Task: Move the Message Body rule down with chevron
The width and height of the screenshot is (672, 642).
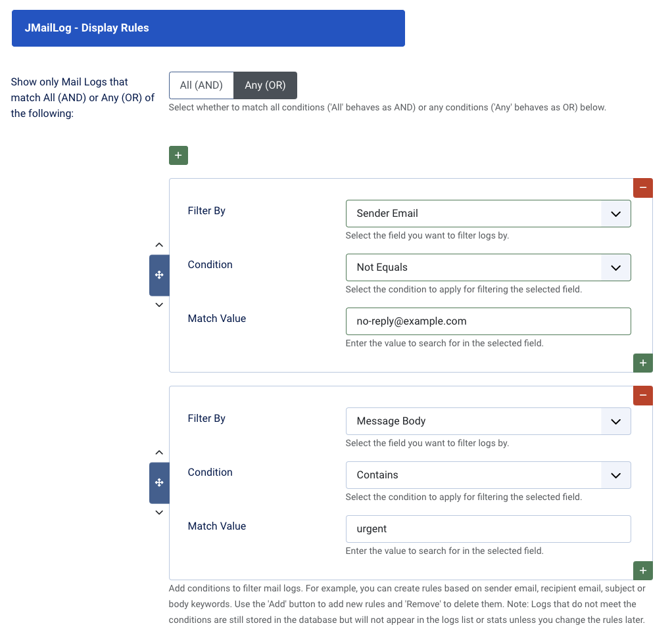Action: click(x=159, y=513)
